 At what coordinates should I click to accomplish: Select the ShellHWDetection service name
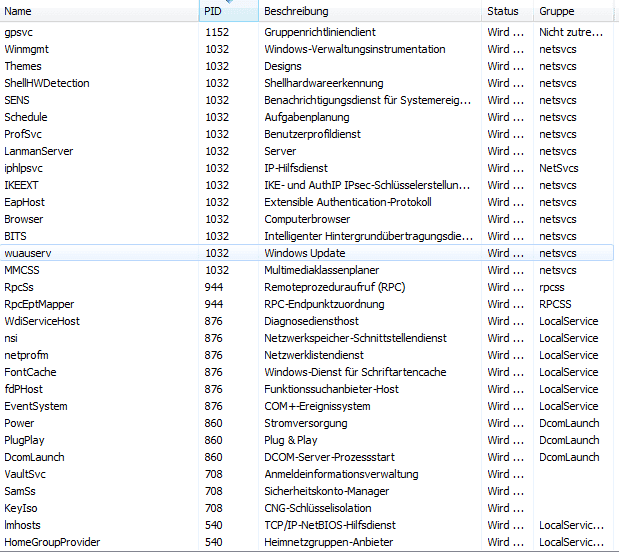47,83
